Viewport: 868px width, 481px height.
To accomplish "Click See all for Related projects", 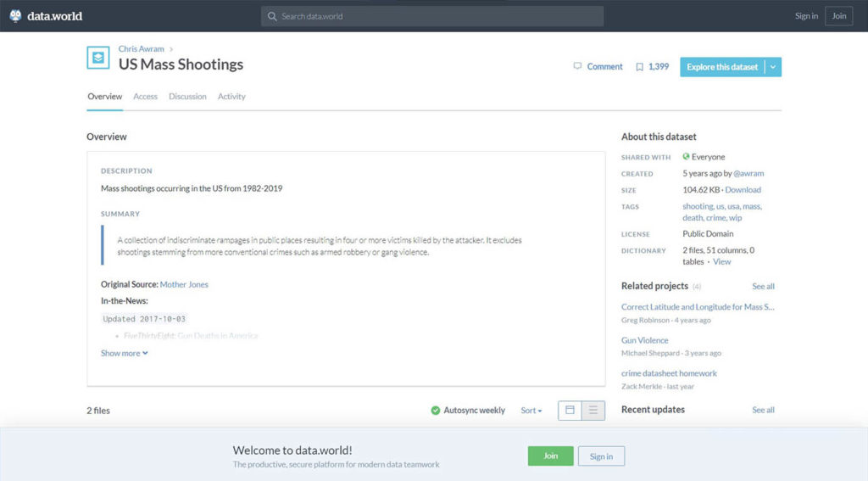I will pos(763,287).
